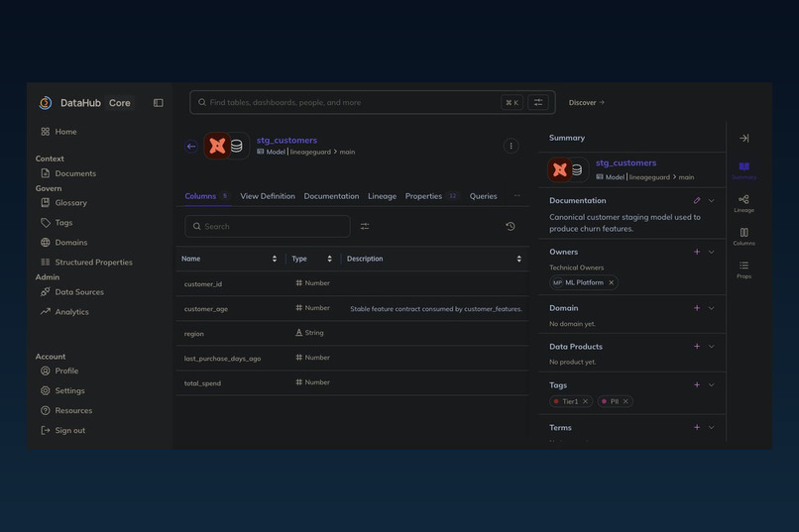Screen dimensions: 799x532
Task: Switch to the Properties tab
Action: tap(431, 196)
